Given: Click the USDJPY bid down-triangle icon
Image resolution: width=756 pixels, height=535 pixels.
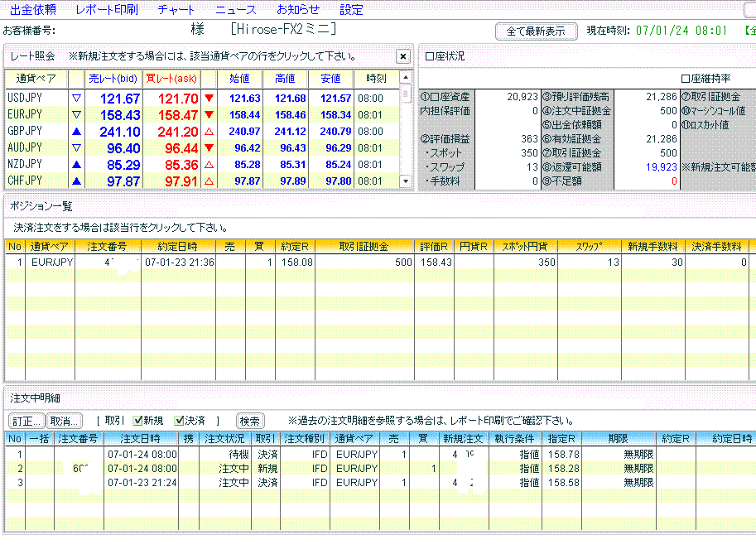Looking at the screenshot, I should 76,99.
